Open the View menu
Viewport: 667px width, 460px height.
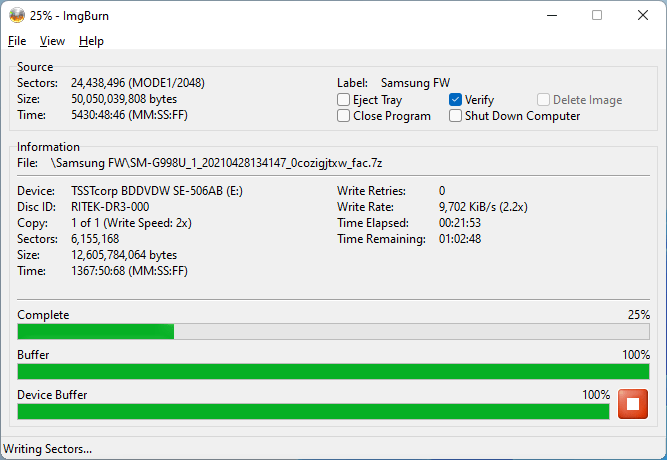(52, 41)
